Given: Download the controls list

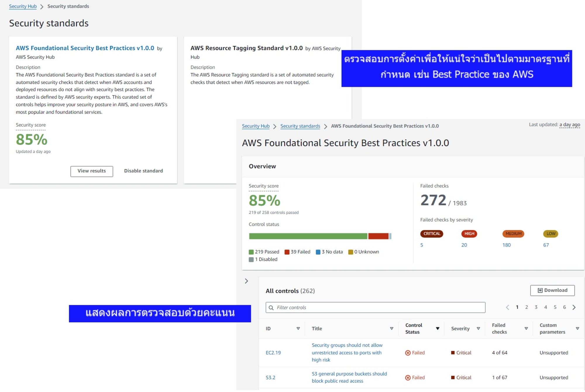Looking at the screenshot, I should pyautogui.click(x=552, y=290).
